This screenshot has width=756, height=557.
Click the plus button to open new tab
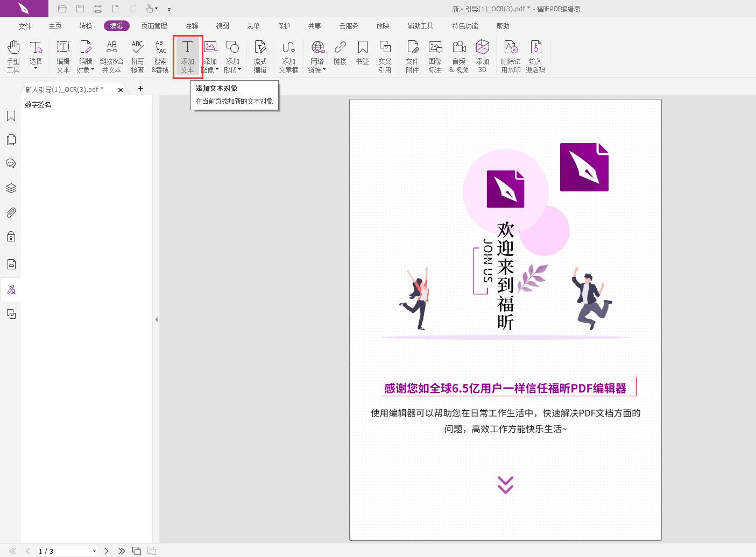tap(140, 89)
